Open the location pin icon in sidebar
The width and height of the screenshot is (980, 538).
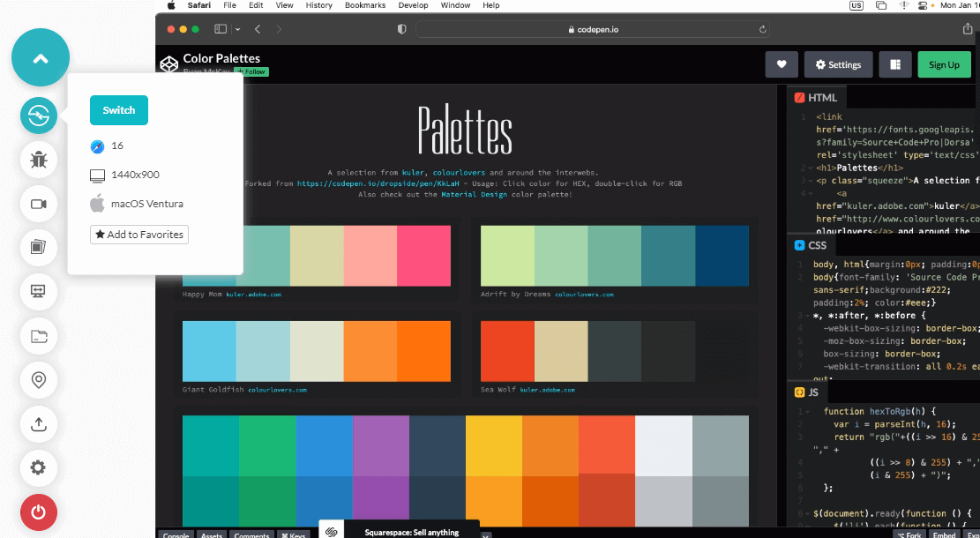point(39,380)
